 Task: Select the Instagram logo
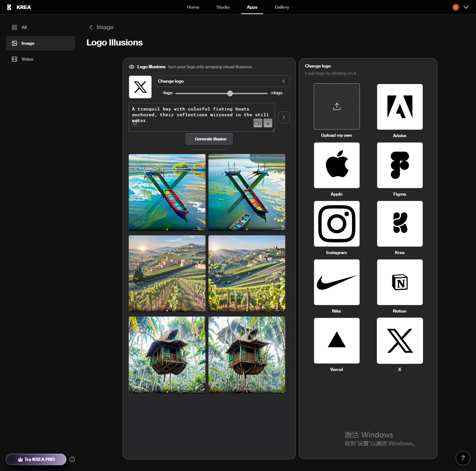336,224
